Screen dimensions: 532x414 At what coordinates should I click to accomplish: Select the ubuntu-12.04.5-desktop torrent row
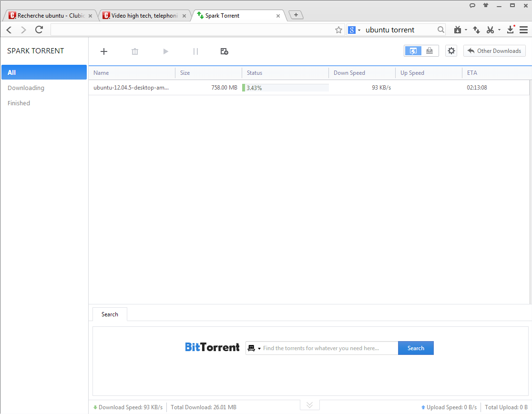pos(309,88)
